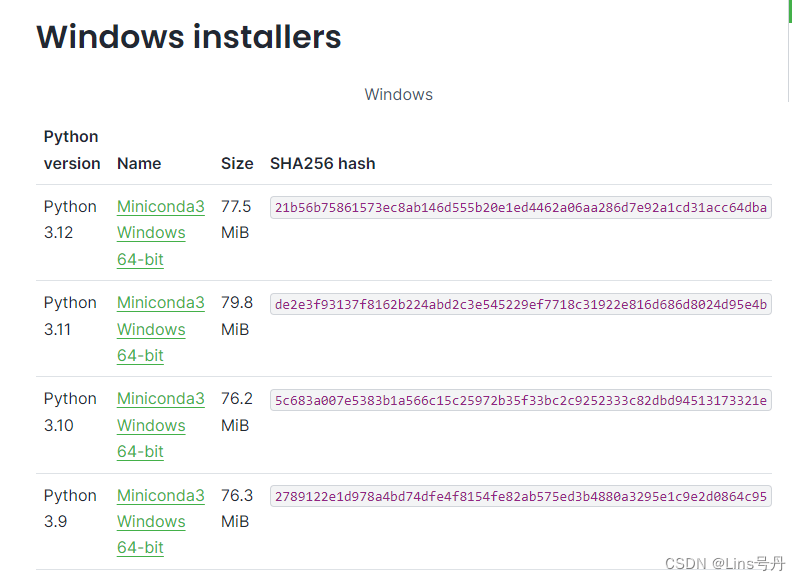Click the Size column header
The height and width of the screenshot is (581, 801).
[x=237, y=164]
